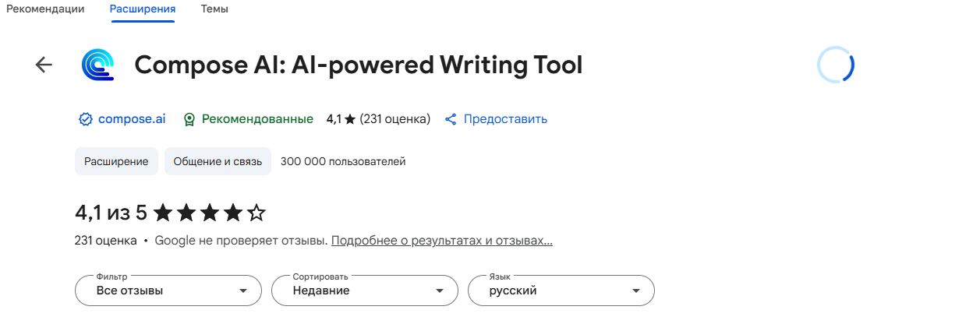
Task: Open the compose.ai developer link
Action: (132, 119)
